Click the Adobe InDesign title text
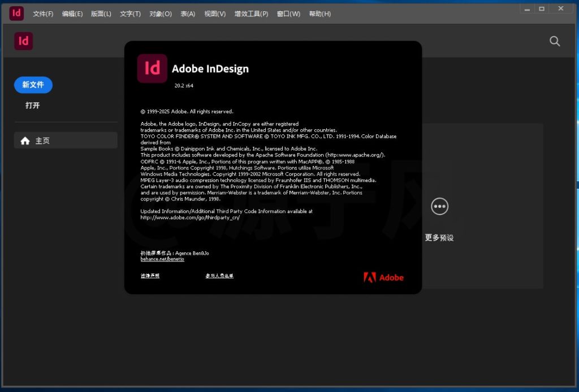The width and height of the screenshot is (579, 392). (210, 68)
